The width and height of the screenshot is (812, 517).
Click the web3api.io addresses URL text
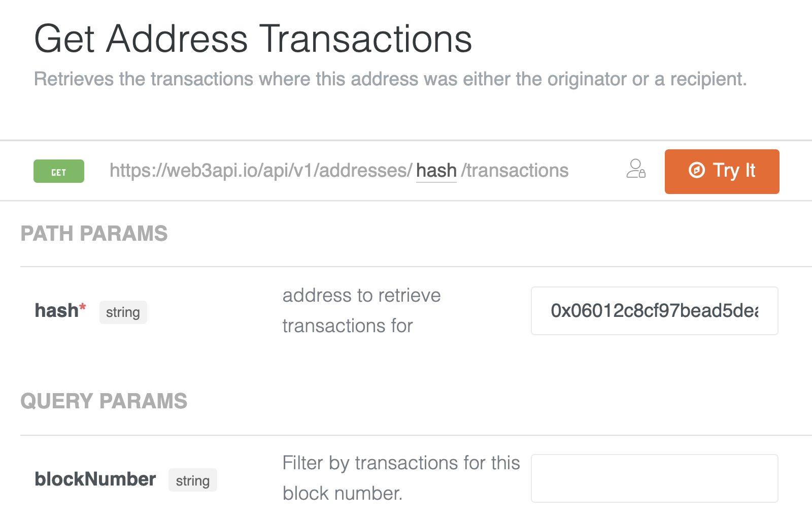pos(261,171)
